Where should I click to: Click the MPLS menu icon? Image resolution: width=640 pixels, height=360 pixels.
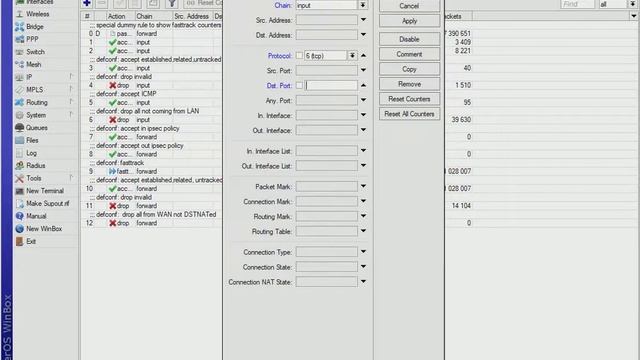point(19,90)
